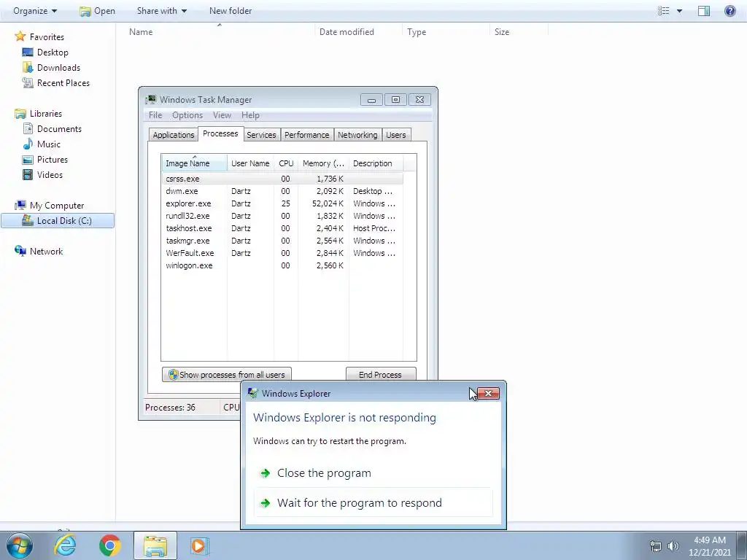Switch to the Applications tab
Viewport: 747px width, 560px height.
coord(174,135)
